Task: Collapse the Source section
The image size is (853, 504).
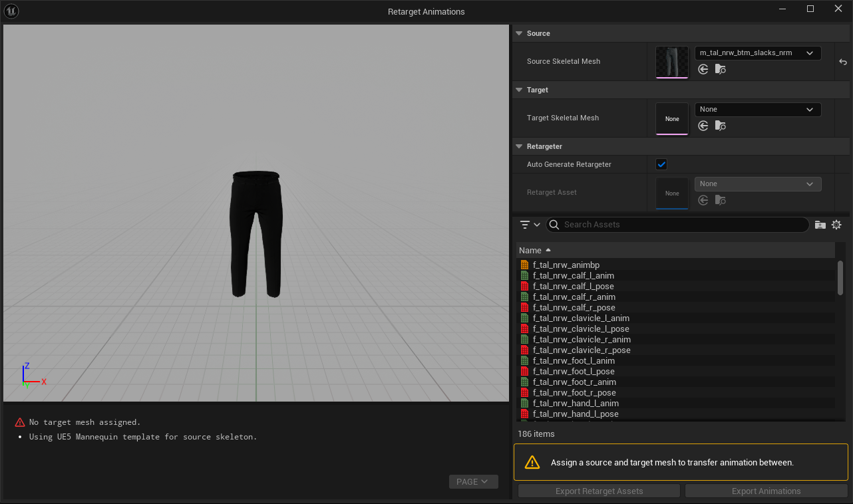Action: 519,33
